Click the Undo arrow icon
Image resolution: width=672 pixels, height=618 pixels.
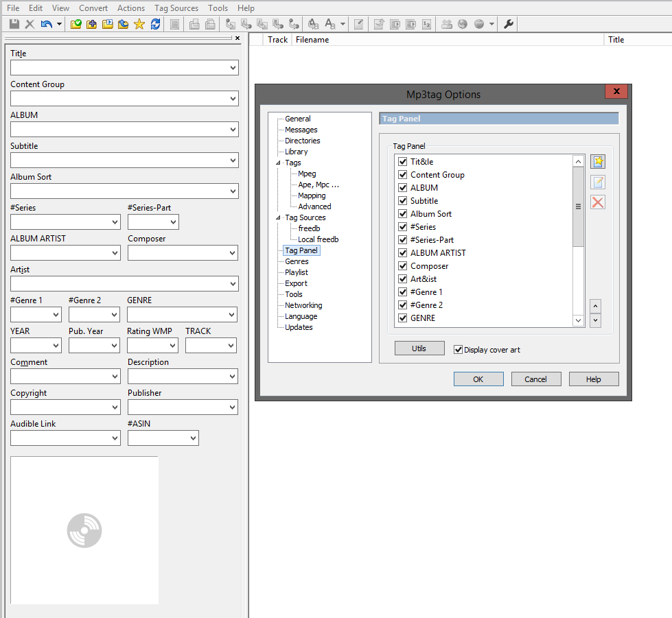(46, 24)
